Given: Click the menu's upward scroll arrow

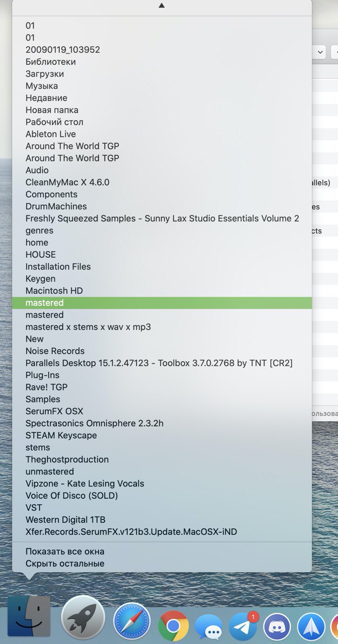Looking at the screenshot, I should click(161, 6).
